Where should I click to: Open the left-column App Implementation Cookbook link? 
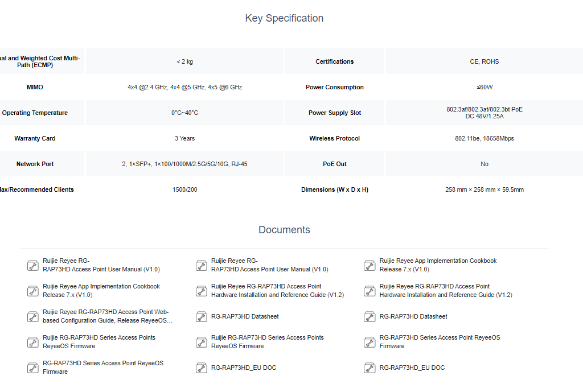[101, 291]
